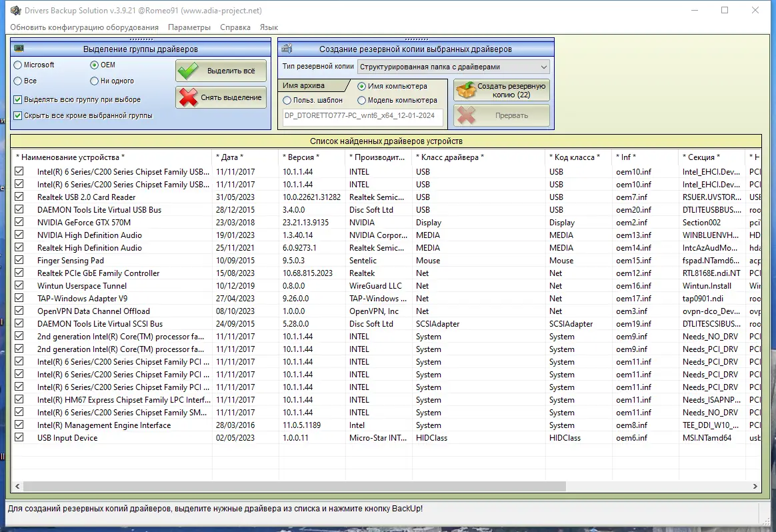Select OpenVPN Data Channel Offload row
776x532 pixels.
pos(386,311)
